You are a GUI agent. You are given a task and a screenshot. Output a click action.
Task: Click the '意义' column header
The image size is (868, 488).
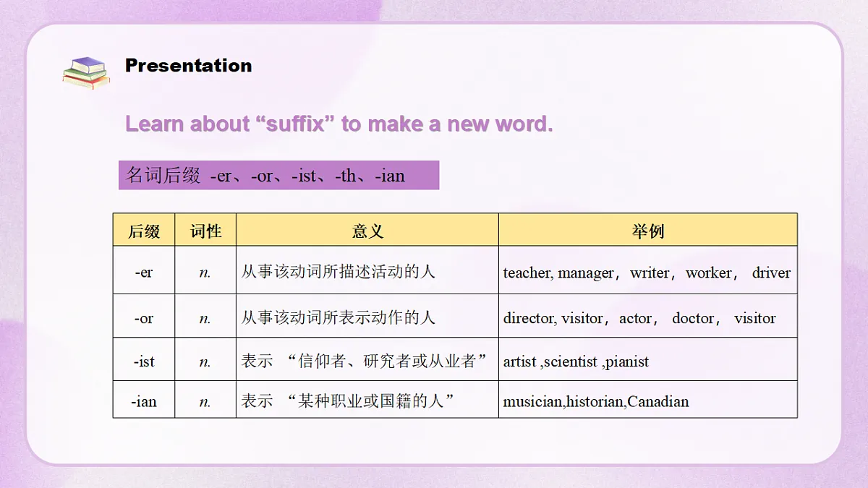point(367,231)
